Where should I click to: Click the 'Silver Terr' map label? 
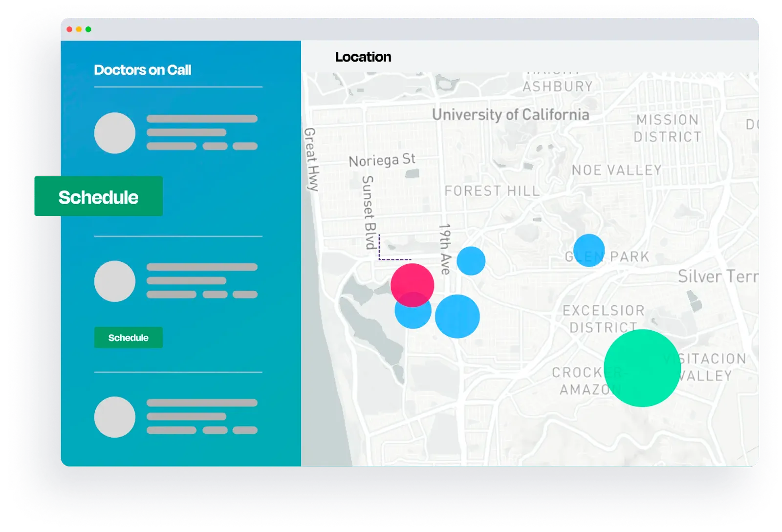click(x=718, y=277)
